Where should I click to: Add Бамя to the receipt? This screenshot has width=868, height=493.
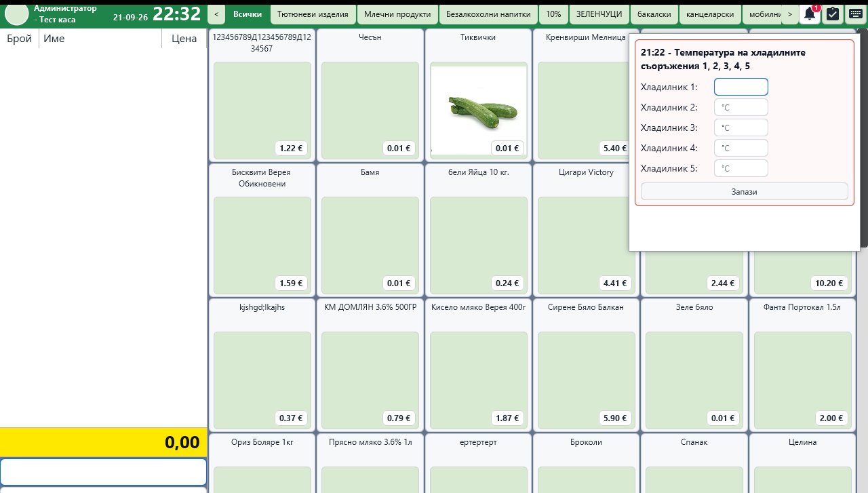point(370,230)
